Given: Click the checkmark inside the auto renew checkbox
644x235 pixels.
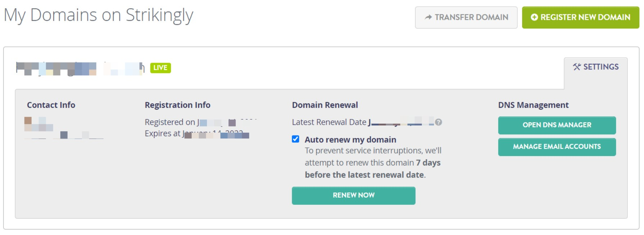Looking at the screenshot, I should coord(296,139).
